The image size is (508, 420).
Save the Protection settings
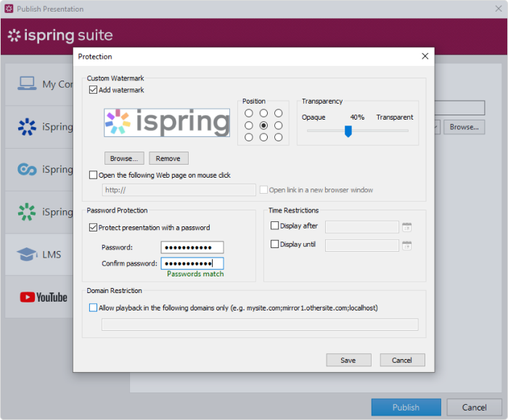coord(348,360)
